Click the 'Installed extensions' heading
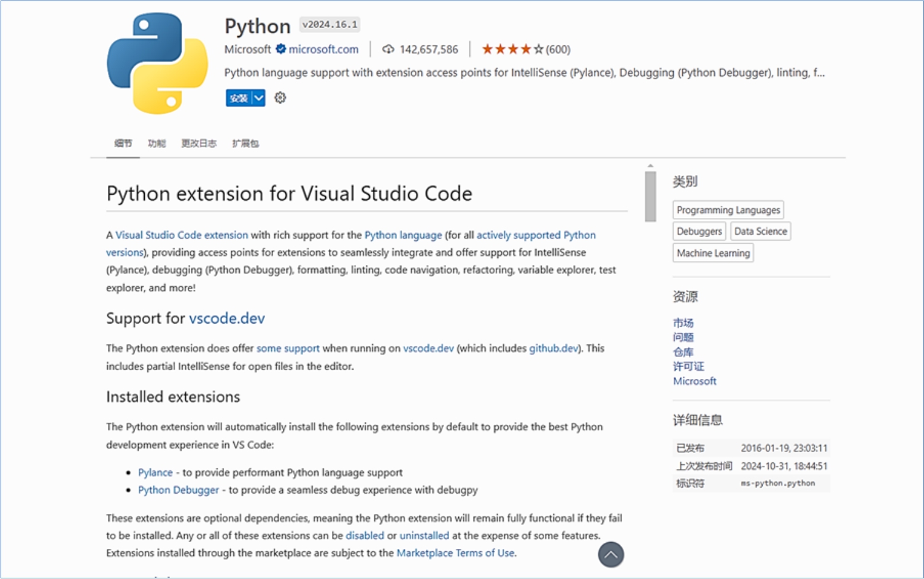The height and width of the screenshot is (579, 924). point(173,397)
